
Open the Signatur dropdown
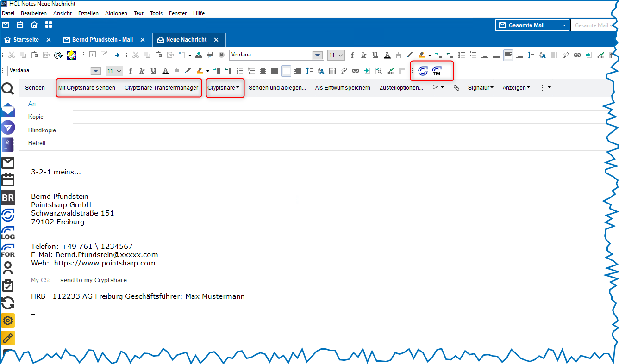click(x=480, y=87)
